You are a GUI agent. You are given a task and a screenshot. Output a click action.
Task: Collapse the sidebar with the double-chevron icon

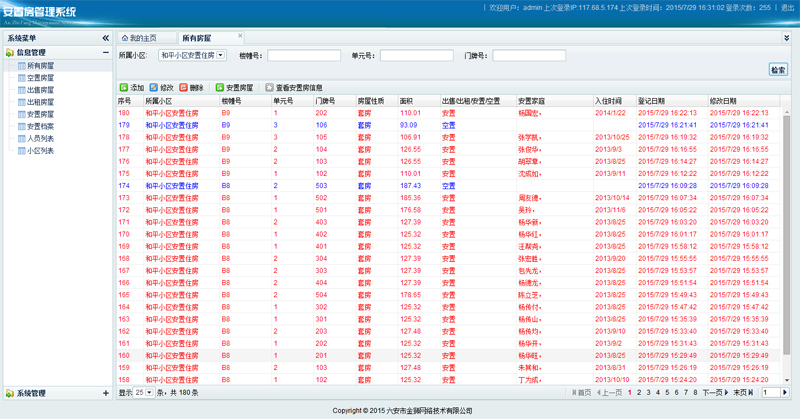click(x=106, y=38)
